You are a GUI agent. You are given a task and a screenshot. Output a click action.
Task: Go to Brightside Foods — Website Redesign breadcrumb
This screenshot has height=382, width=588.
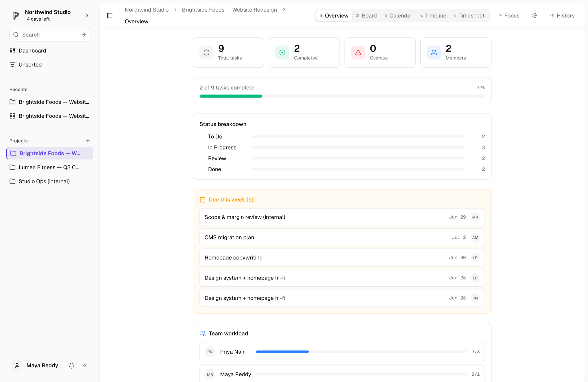[x=229, y=10]
